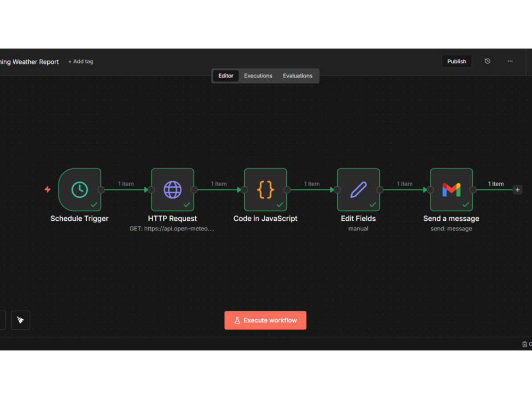Click the '1 item' label after Send a message

point(496,184)
